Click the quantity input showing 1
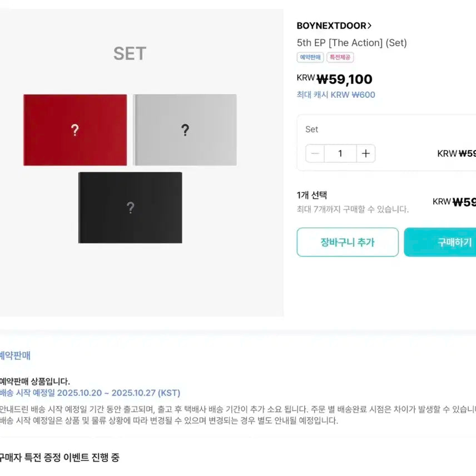The height and width of the screenshot is (476, 476). [x=340, y=153]
